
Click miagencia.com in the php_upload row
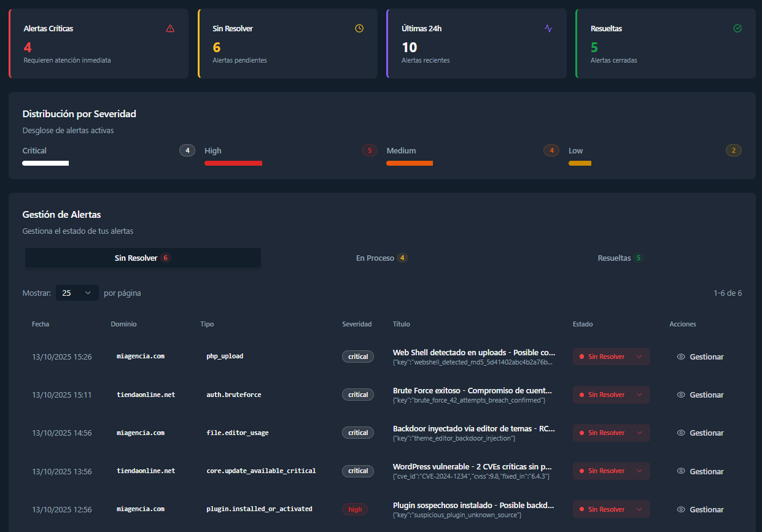click(141, 356)
